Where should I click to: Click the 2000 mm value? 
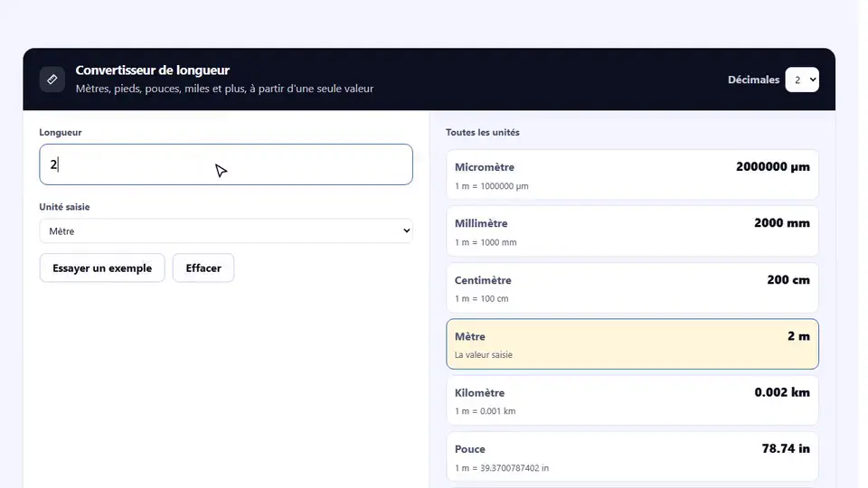tap(781, 223)
